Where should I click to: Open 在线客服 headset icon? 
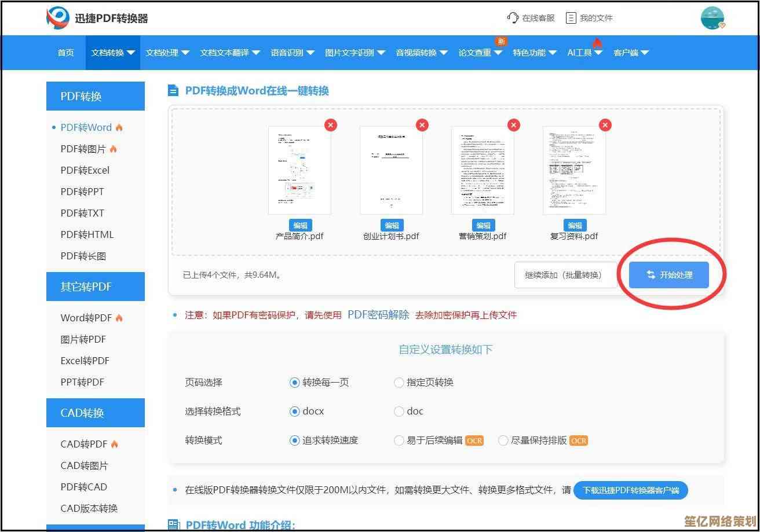513,18
